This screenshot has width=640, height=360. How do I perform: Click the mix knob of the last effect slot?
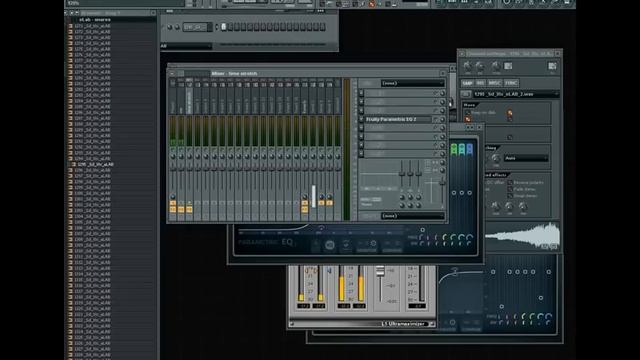coord(442,154)
